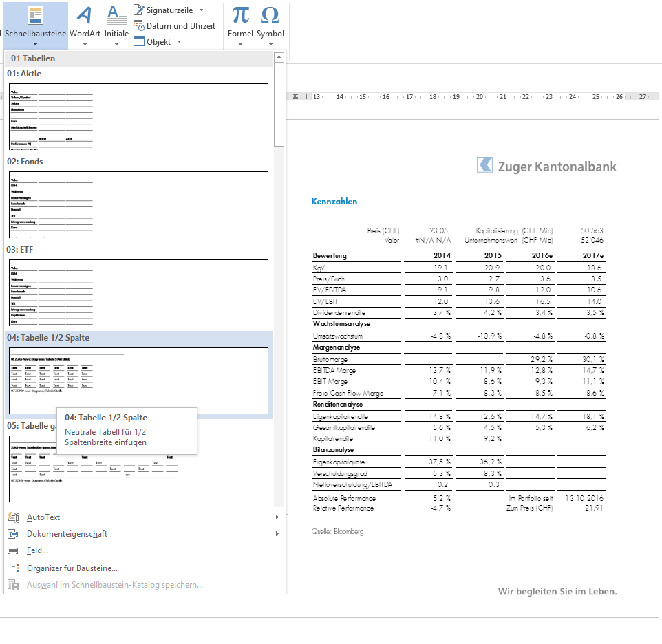Click the Freie Cash Flow Marge label
The width and height of the screenshot is (662, 644).
pyautogui.click(x=348, y=394)
